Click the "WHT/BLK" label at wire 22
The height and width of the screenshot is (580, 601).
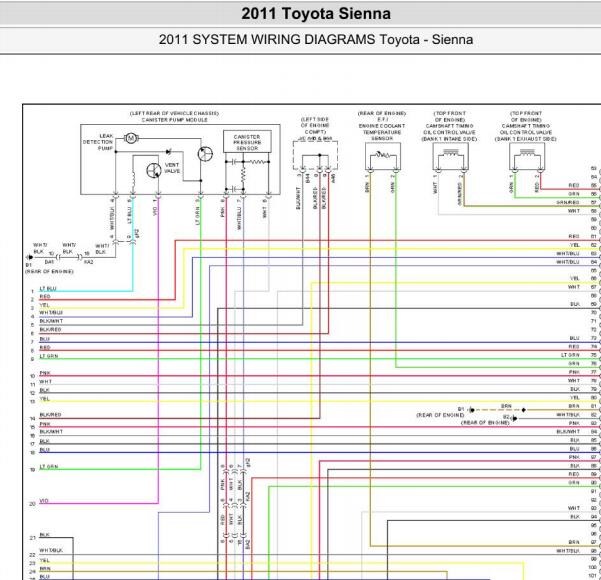[x=51, y=550]
